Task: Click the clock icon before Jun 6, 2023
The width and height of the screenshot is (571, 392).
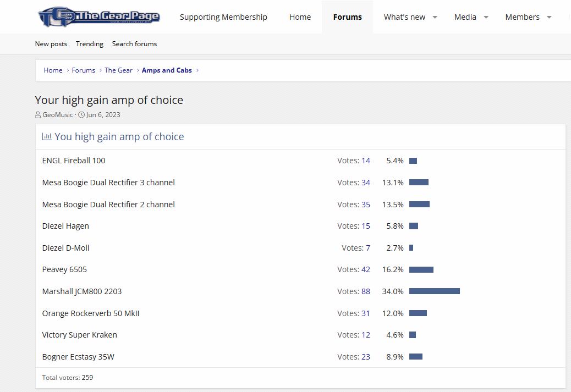Action: coord(81,115)
